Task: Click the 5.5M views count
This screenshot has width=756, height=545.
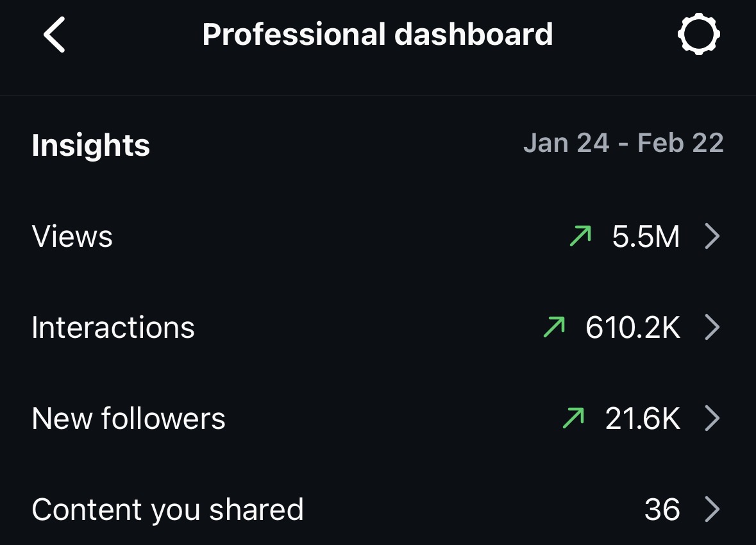Action: (646, 237)
